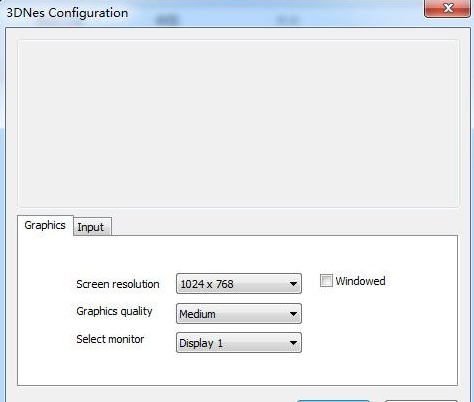474x402 pixels.
Task: Click the blue-highlighted default button at bottom
Action: click(x=333, y=401)
